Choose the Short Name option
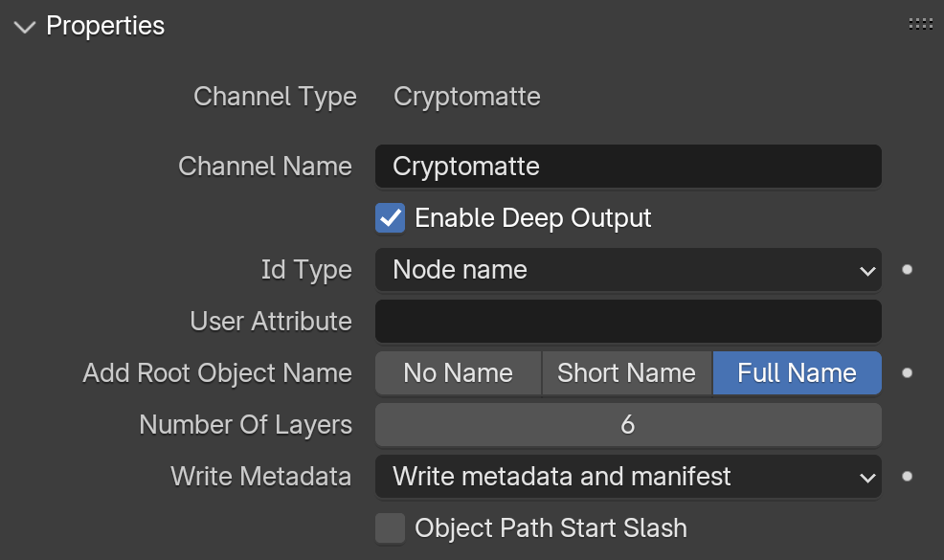The width and height of the screenshot is (944, 560). (627, 373)
